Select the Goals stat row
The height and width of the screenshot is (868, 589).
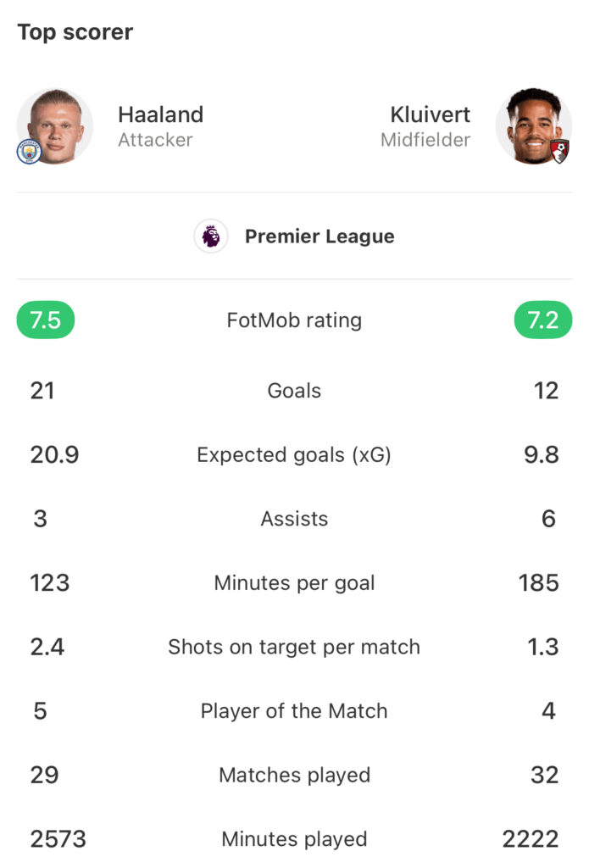pyautogui.click(x=295, y=391)
